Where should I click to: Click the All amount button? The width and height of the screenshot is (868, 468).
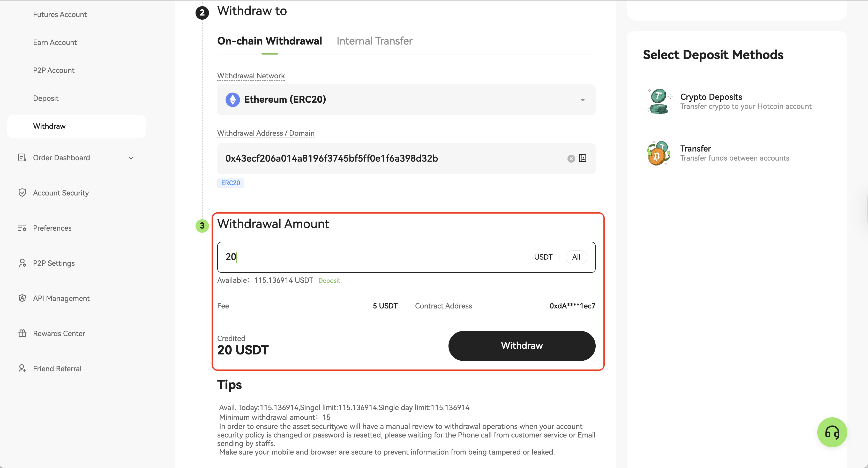click(576, 257)
